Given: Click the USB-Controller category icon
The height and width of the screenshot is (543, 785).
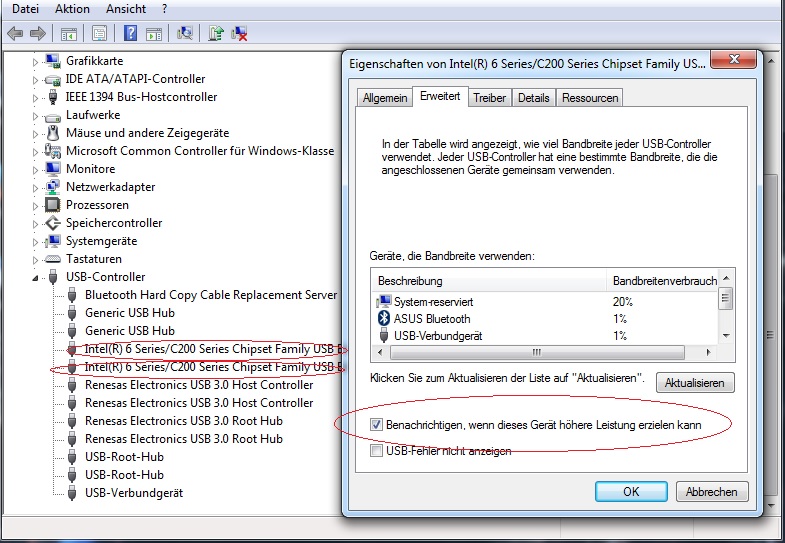Looking at the screenshot, I should tap(53, 277).
